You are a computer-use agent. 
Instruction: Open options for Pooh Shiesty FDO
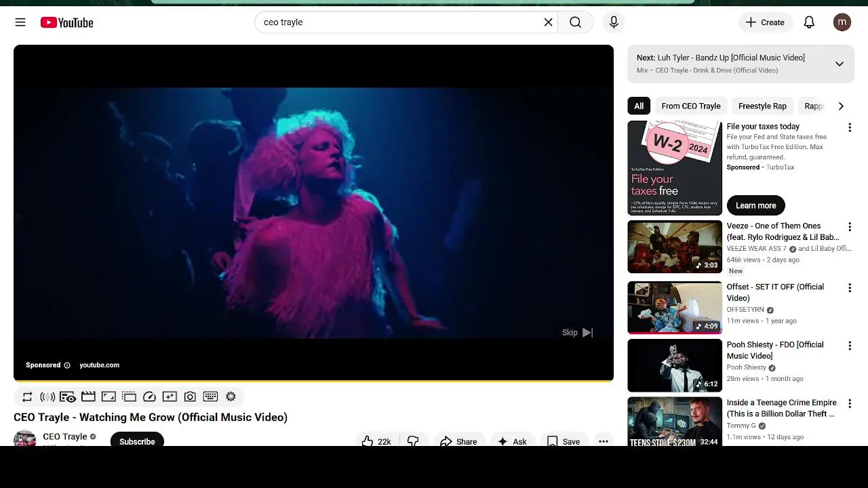pyautogui.click(x=849, y=346)
